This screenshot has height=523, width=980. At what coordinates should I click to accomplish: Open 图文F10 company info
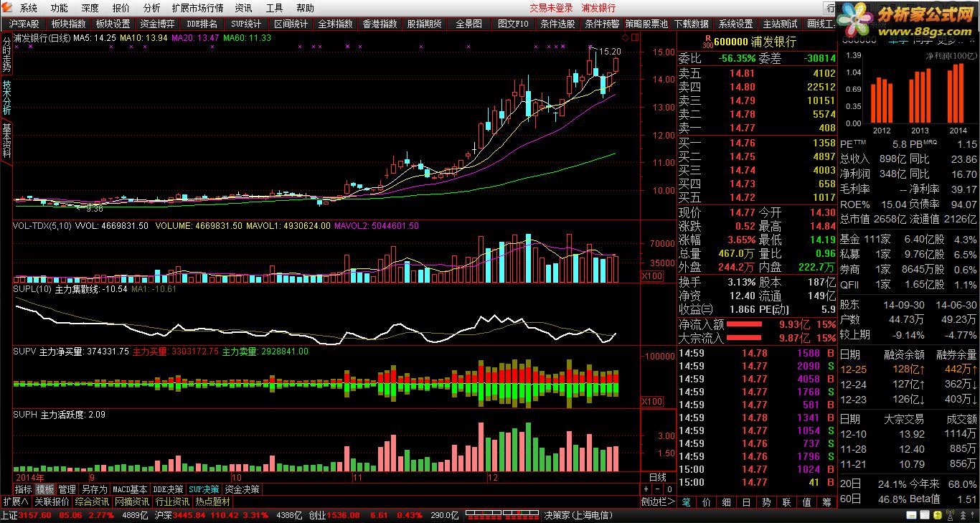(513, 24)
